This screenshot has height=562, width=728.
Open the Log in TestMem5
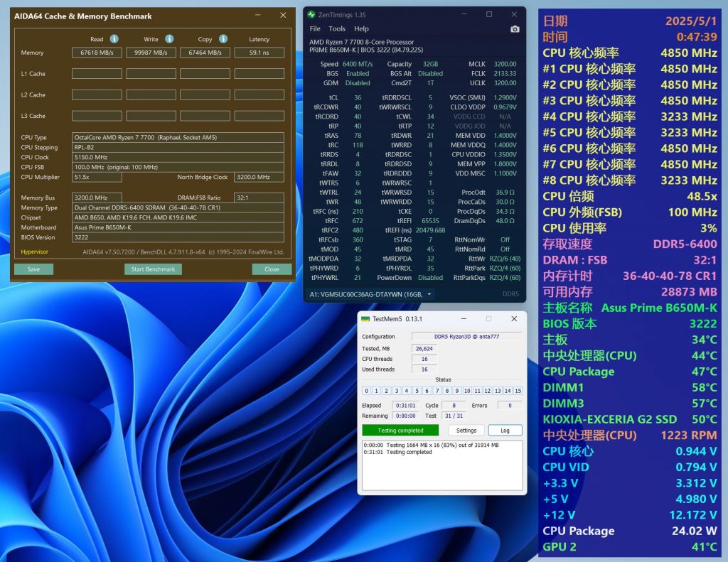pyautogui.click(x=505, y=430)
